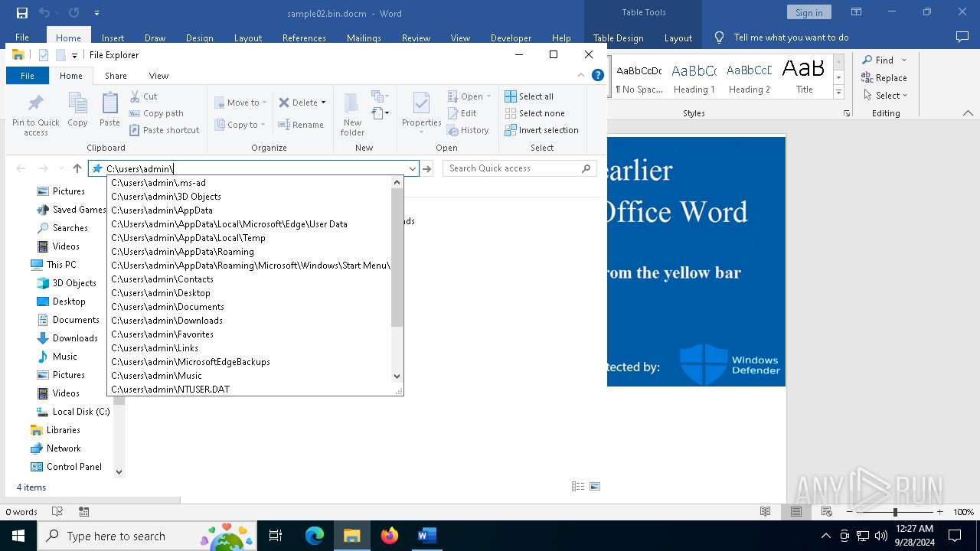
Task: Switch to File Explorer's View tab
Action: (158, 76)
